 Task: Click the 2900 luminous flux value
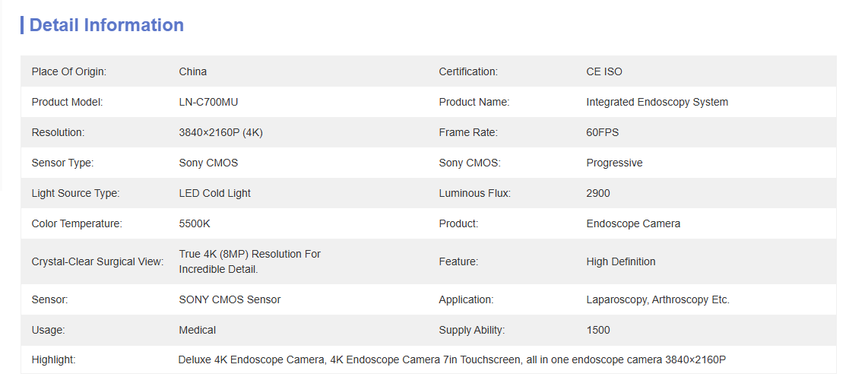point(598,193)
